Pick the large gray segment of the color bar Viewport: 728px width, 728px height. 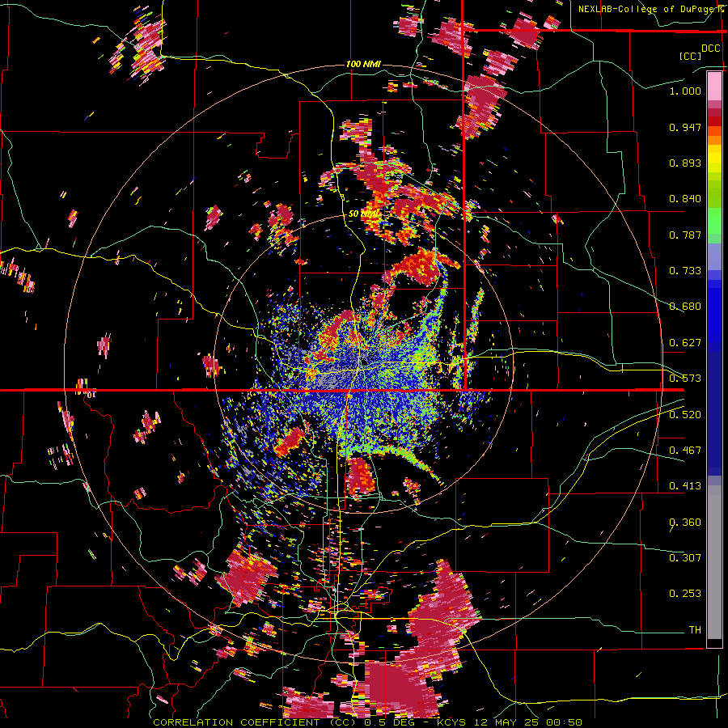point(714,562)
